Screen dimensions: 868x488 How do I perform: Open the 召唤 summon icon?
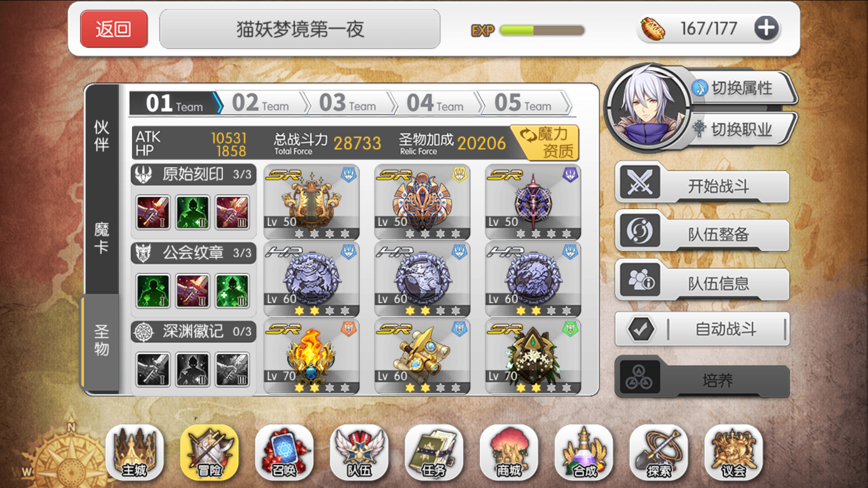284,452
